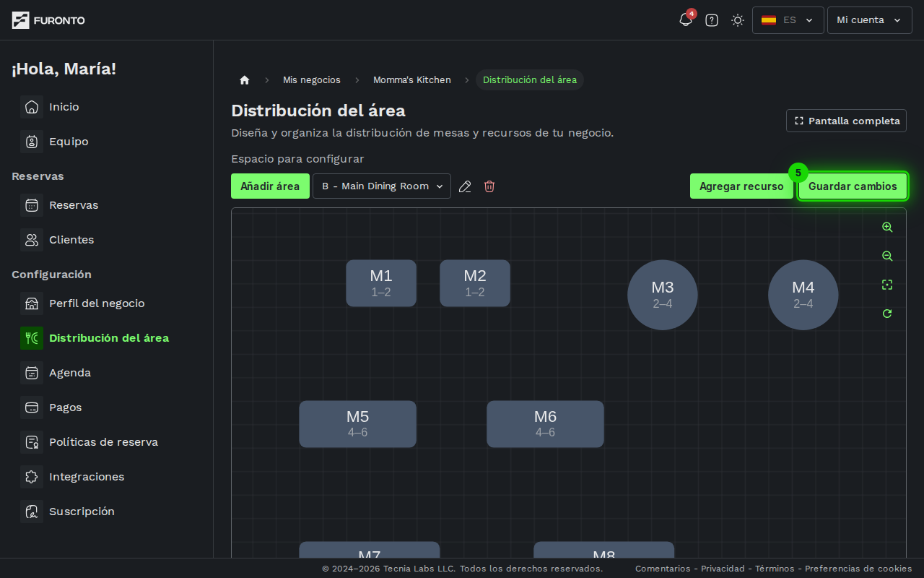Open Agenda sidebar entry
The height and width of the screenshot is (578, 924).
(70, 373)
